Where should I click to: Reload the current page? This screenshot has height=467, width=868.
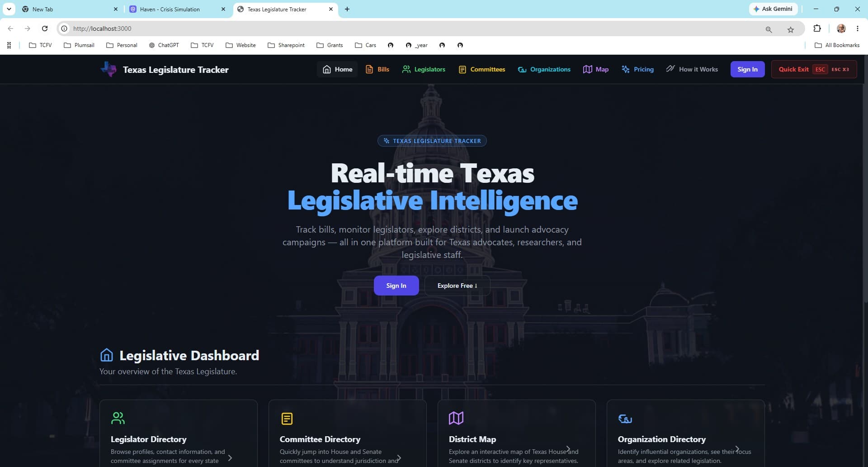pos(45,29)
